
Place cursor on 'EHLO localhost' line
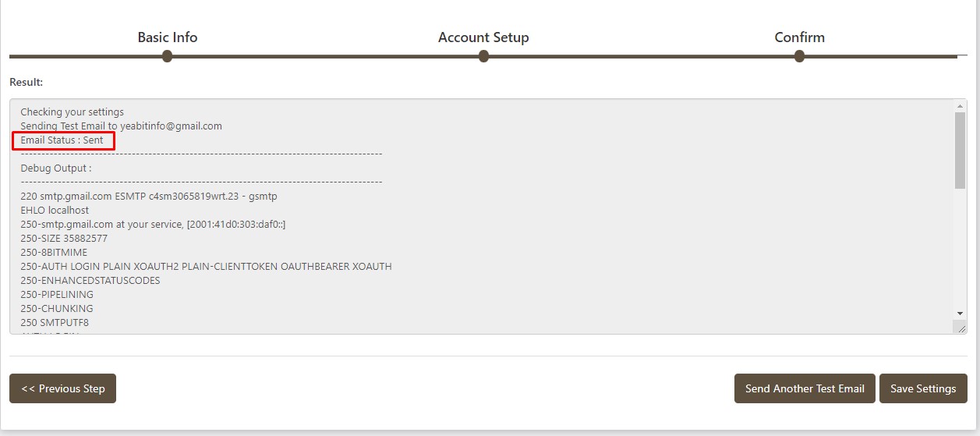point(55,210)
